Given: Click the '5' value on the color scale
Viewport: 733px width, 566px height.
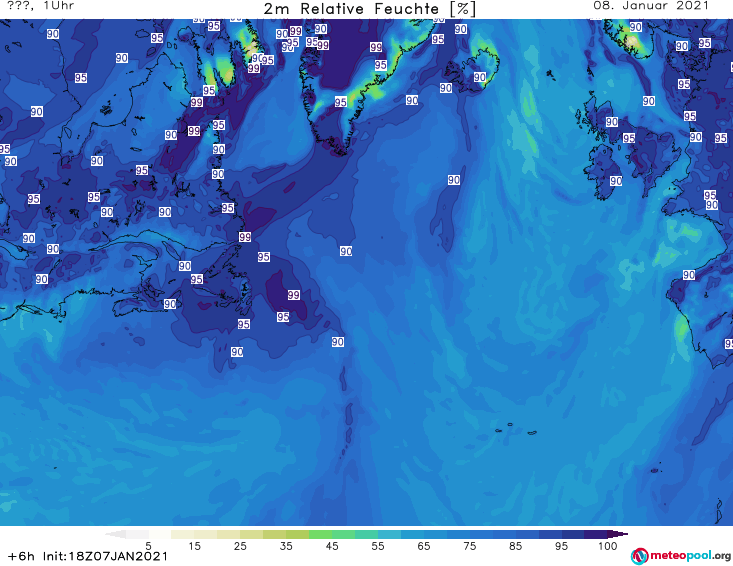Looking at the screenshot, I should (148, 546).
